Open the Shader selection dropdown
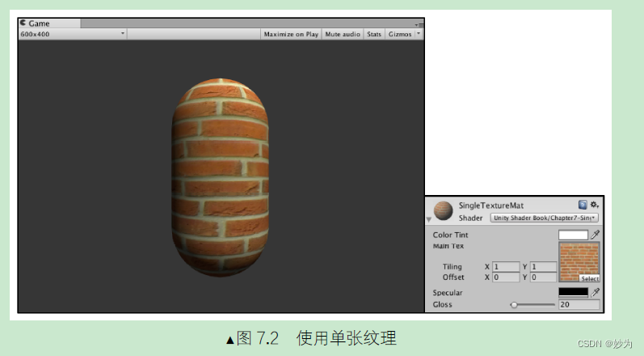 pos(544,218)
